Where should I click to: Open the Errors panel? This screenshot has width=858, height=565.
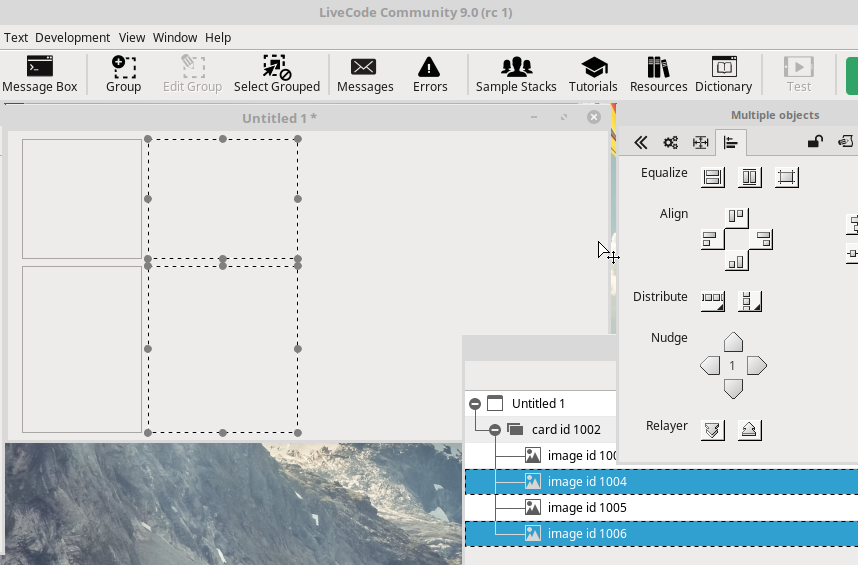click(x=430, y=75)
